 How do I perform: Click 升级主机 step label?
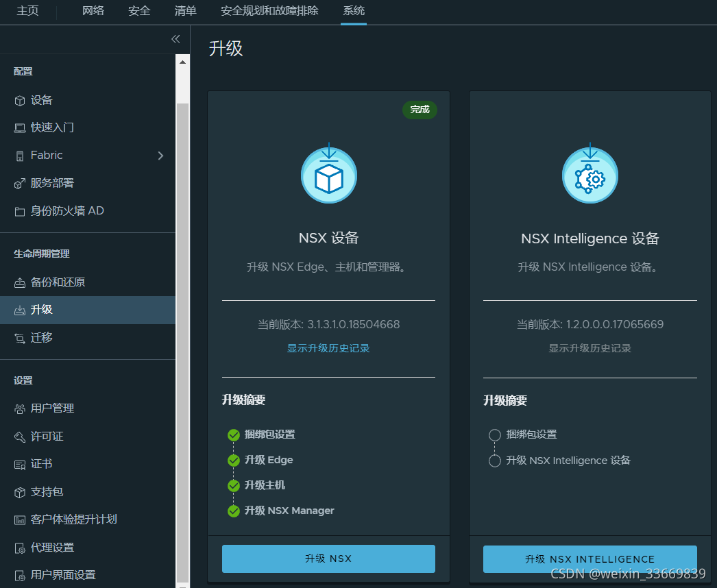tap(265, 486)
